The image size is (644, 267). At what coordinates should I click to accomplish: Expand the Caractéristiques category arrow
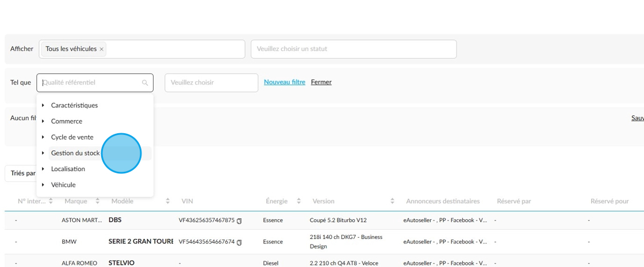(43, 106)
